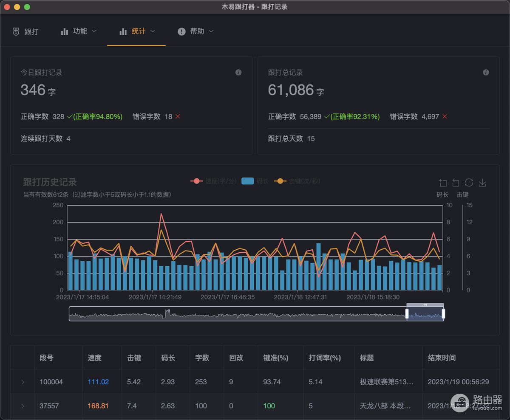The height and width of the screenshot is (420, 510).
Task: Click the macOS yellow minimize button
Action: coord(17,7)
